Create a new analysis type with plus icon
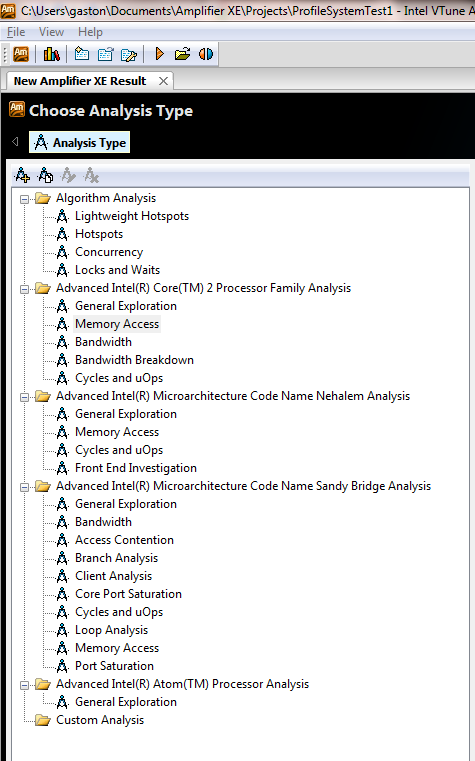This screenshot has width=475, height=761. 22,175
